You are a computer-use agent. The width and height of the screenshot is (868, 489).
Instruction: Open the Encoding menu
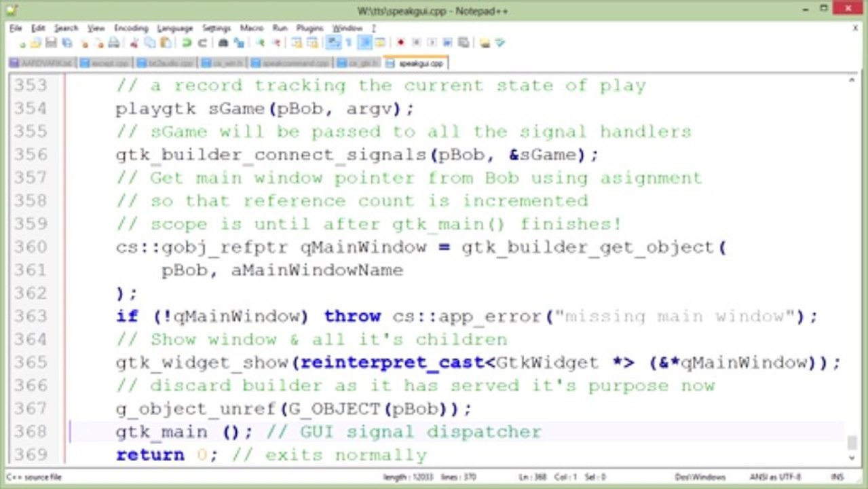click(x=131, y=28)
